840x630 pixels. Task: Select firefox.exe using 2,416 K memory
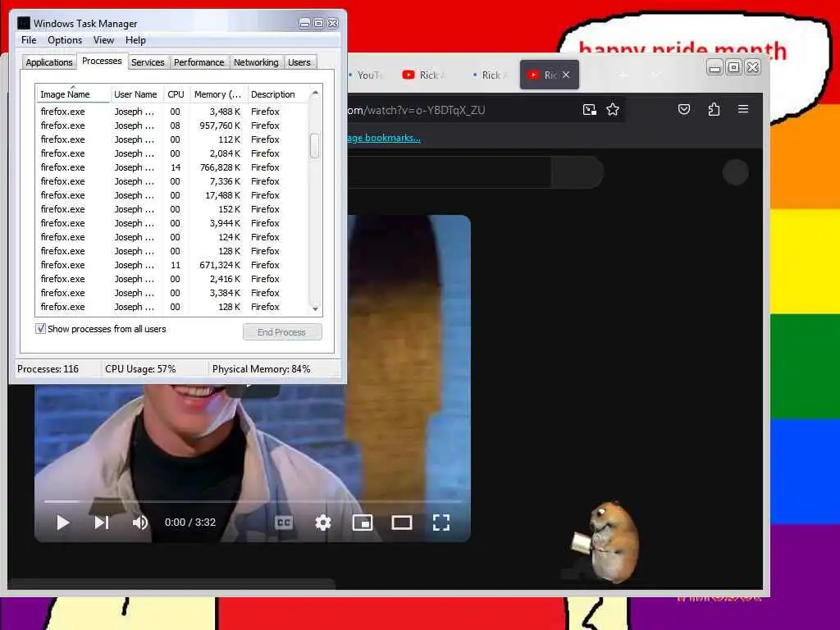click(x=172, y=279)
